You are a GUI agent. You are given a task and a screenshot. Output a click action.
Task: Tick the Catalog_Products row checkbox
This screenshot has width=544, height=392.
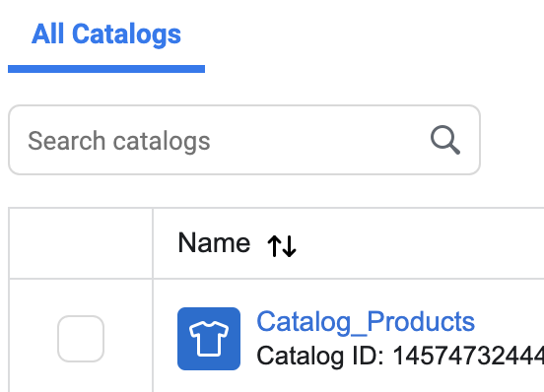[81, 339]
